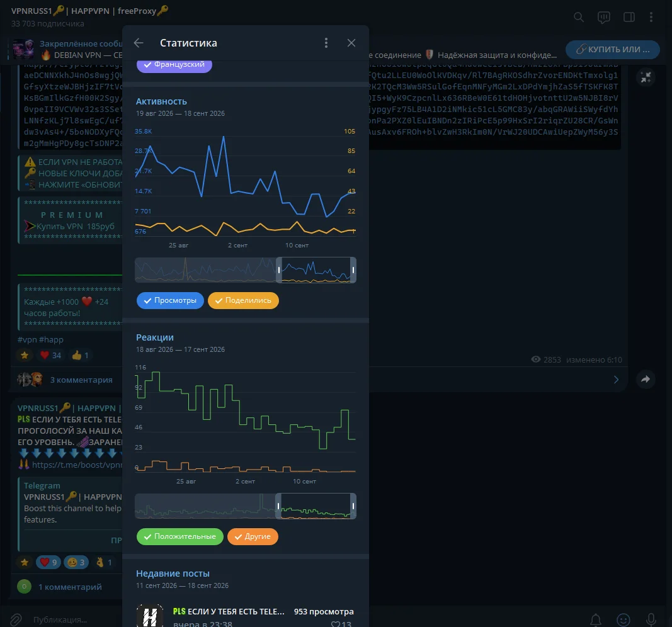Click the heart reaction with 34
672x627 pixels.
[x=50, y=355]
